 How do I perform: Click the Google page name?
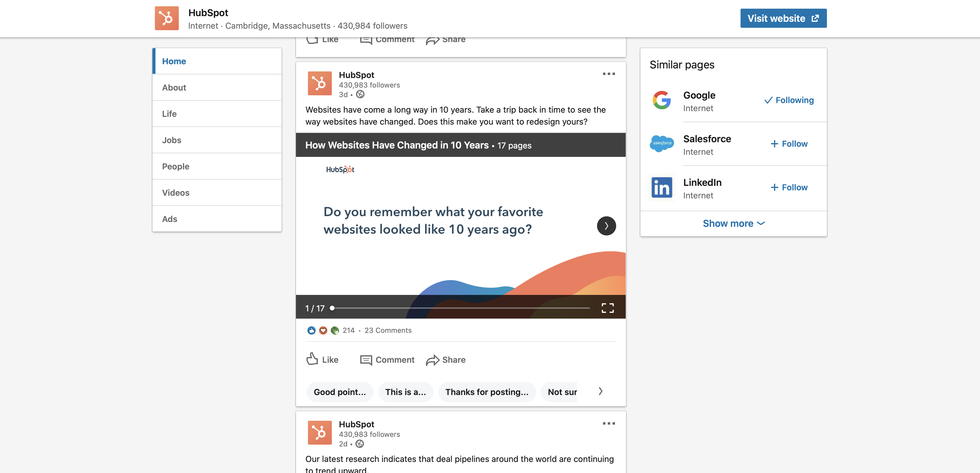[699, 95]
